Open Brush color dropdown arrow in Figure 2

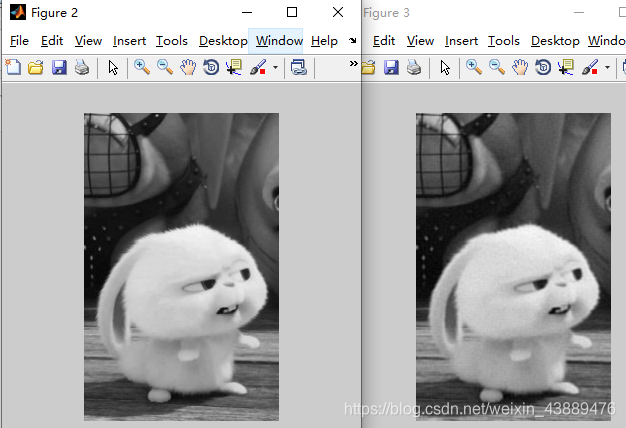(275, 67)
